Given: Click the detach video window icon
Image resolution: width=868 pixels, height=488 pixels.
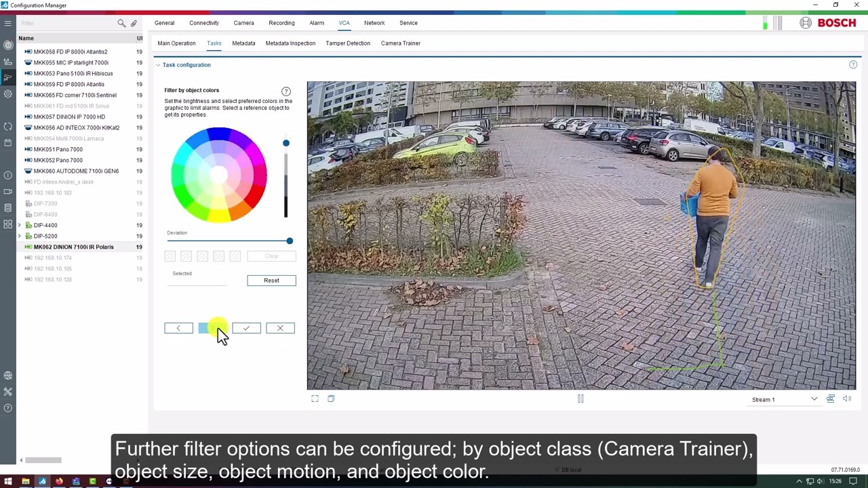Looking at the screenshot, I should pos(331,399).
